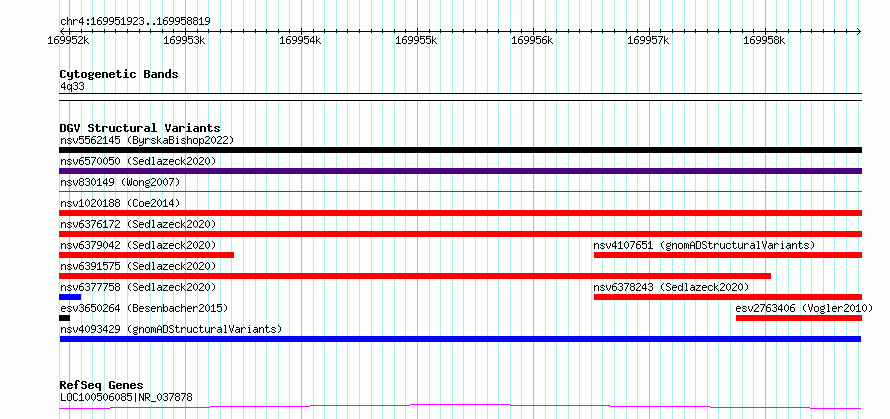The image size is (890, 419).
Task: Click the RefSeq Genes track title
Action: click(x=101, y=386)
